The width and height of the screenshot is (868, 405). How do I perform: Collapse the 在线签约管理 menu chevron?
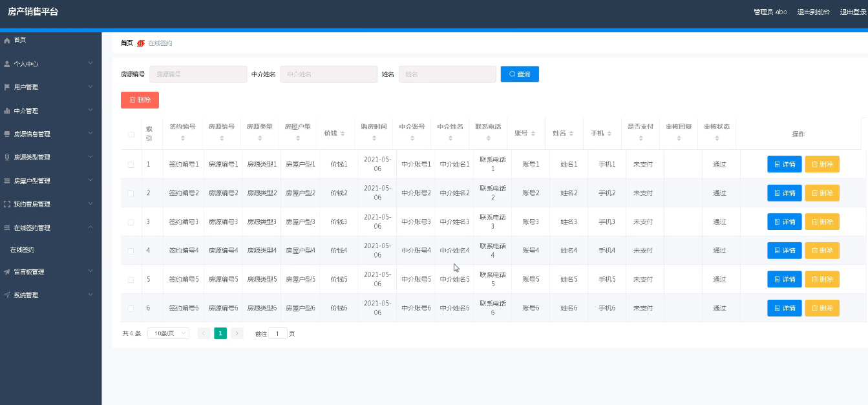click(x=90, y=227)
